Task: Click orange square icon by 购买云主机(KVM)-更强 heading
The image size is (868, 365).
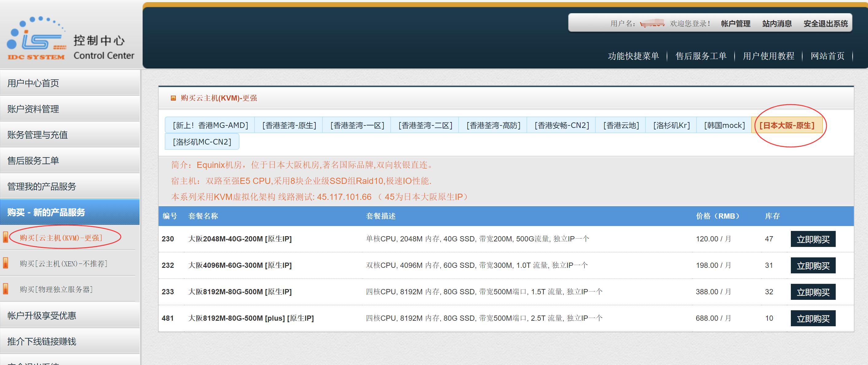Action: (173, 98)
